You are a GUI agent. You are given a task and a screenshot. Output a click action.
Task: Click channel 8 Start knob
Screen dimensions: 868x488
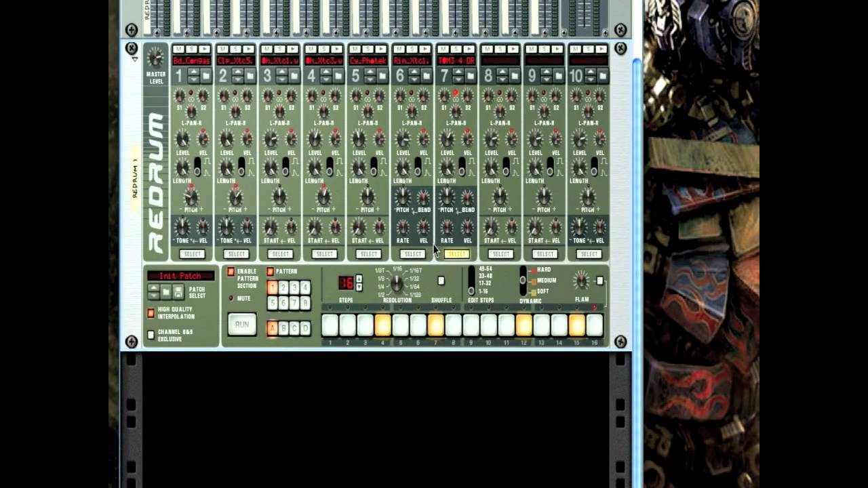click(x=491, y=227)
